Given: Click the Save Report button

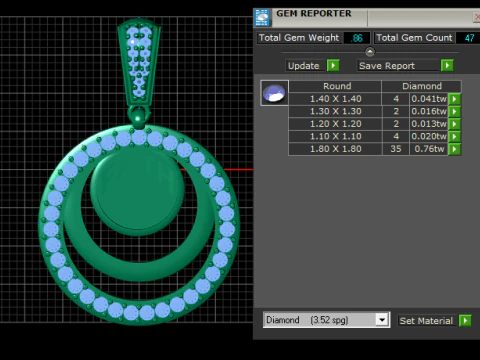Looking at the screenshot, I should [398, 66].
